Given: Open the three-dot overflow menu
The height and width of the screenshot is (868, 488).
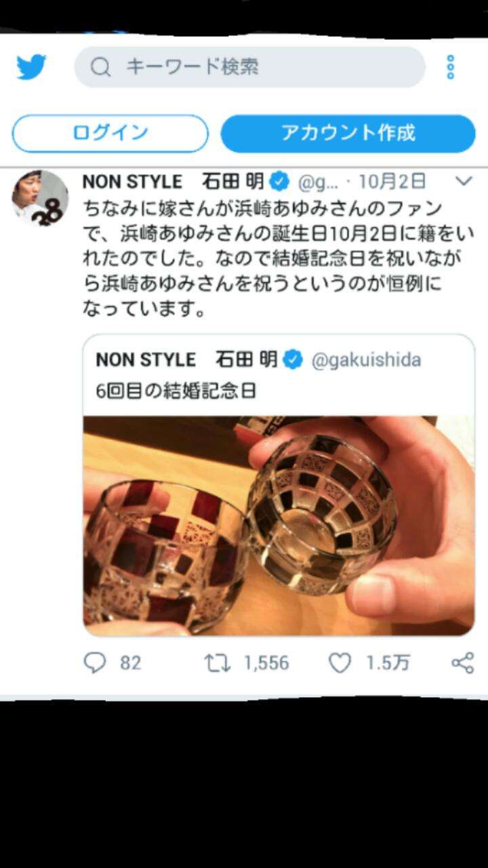Looking at the screenshot, I should coord(450,67).
